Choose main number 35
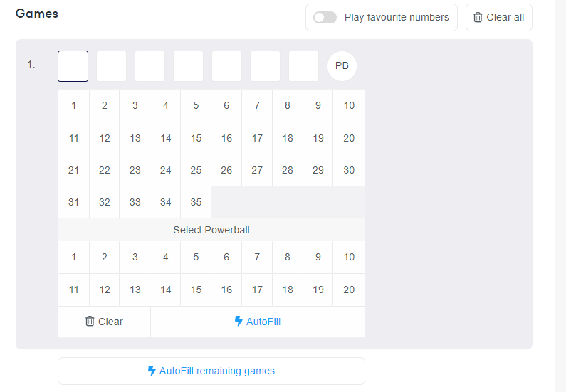Screen dimensions: 566x392 coord(196,202)
